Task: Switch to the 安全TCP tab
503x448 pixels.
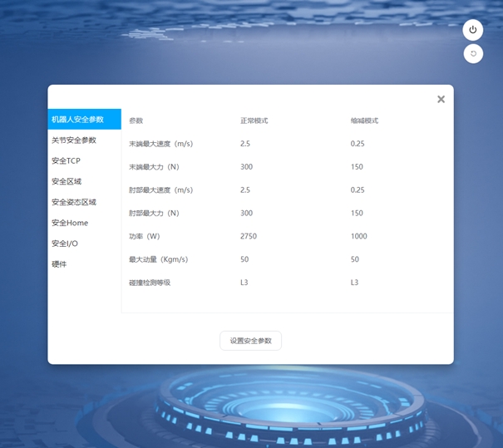Action: tap(66, 161)
